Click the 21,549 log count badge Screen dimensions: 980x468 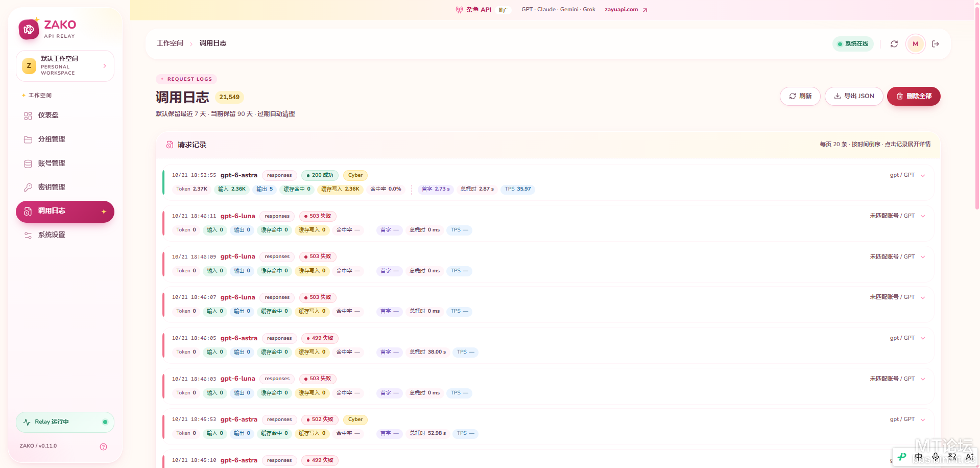pos(229,97)
